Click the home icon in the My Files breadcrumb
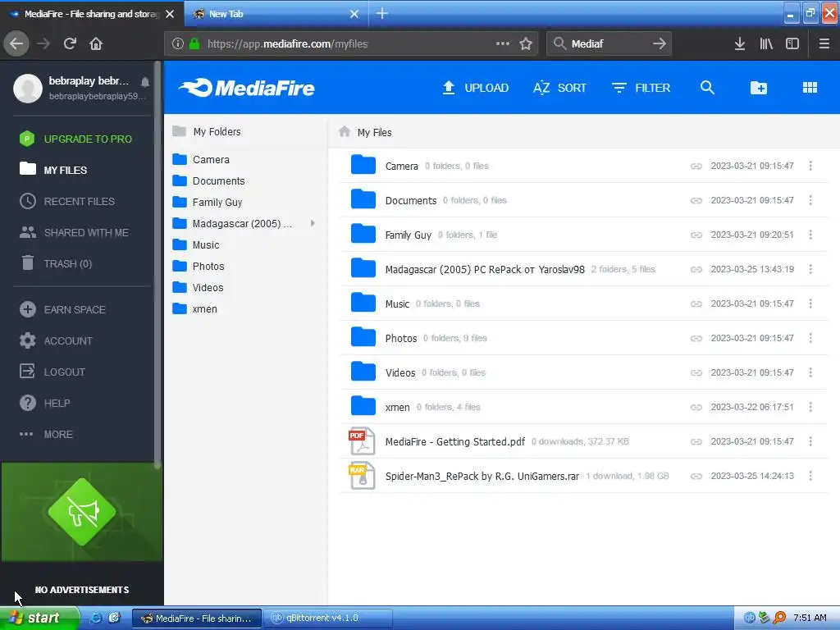The image size is (840, 630). (345, 132)
